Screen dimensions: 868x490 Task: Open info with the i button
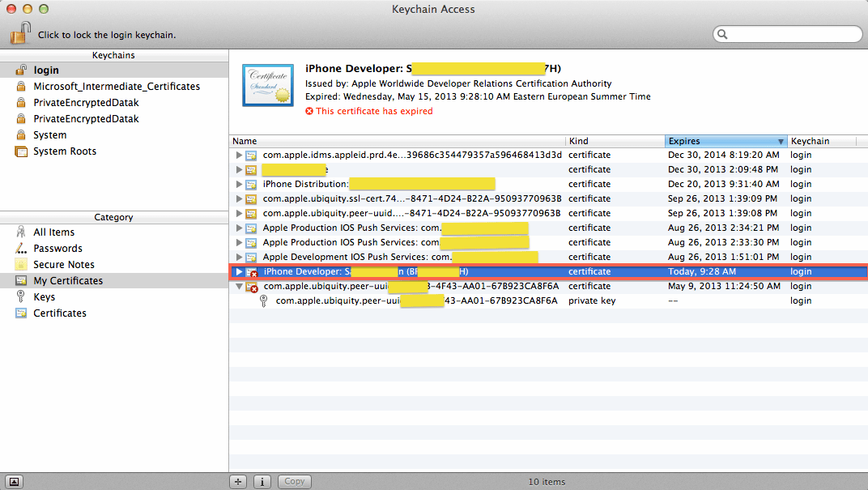tap(262, 481)
